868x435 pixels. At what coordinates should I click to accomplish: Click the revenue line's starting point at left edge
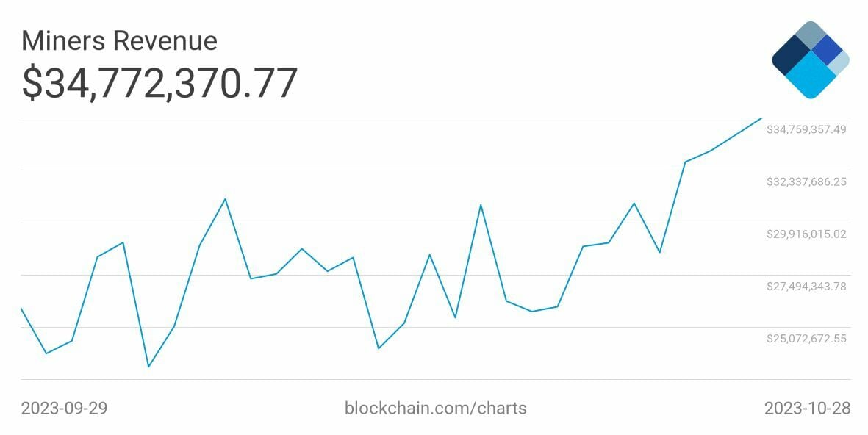pyautogui.click(x=21, y=309)
